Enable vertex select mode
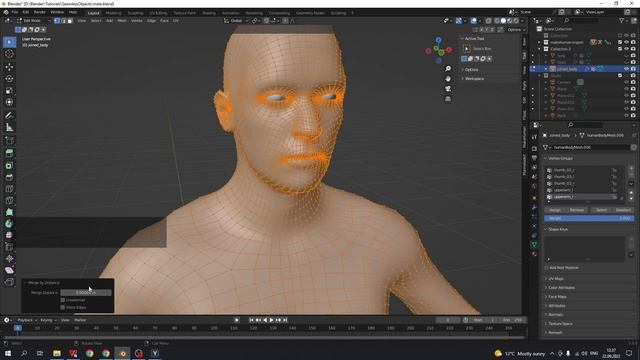The width and height of the screenshot is (640, 360). (x=57, y=20)
